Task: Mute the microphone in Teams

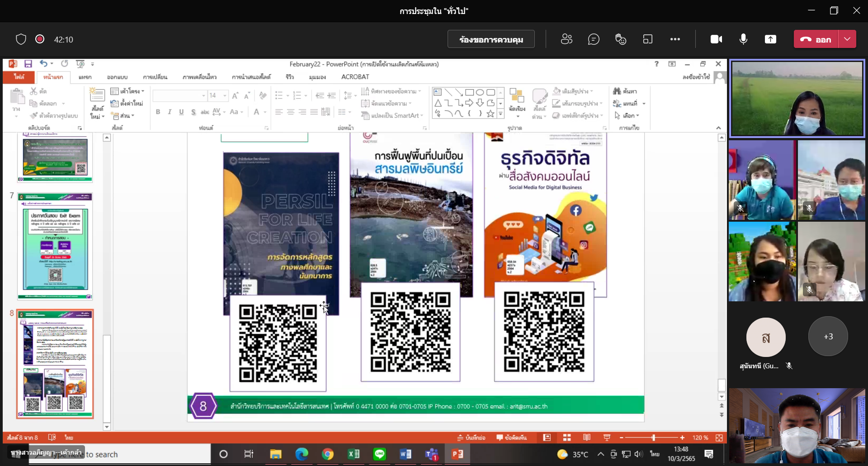Action: [743, 39]
